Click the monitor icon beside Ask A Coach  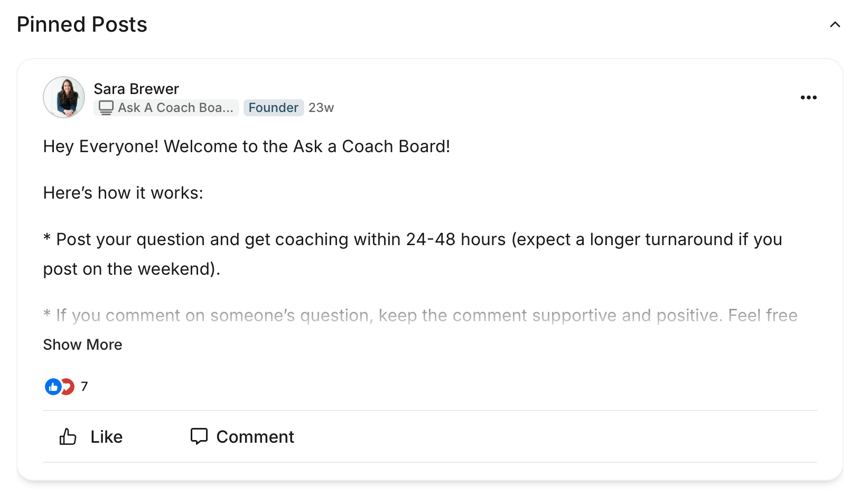(106, 108)
